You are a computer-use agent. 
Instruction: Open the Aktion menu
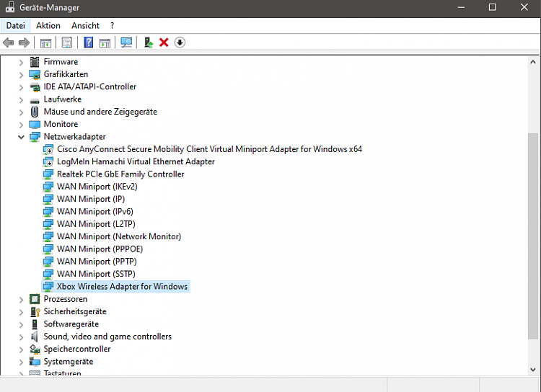[x=48, y=25]
